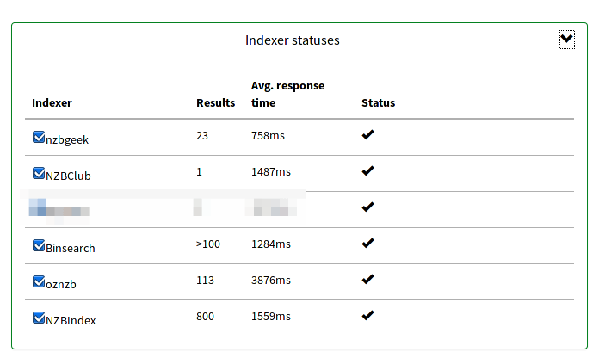Click the Indexer statuses title text
The image size is (599, 364).
click(x=293, y=40)
